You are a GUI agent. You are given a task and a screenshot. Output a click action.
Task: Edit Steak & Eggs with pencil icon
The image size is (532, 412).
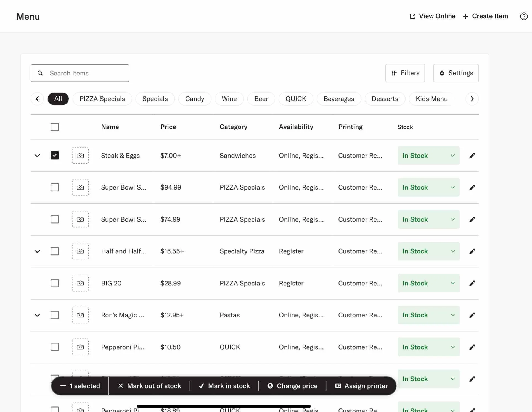[472, 156]
